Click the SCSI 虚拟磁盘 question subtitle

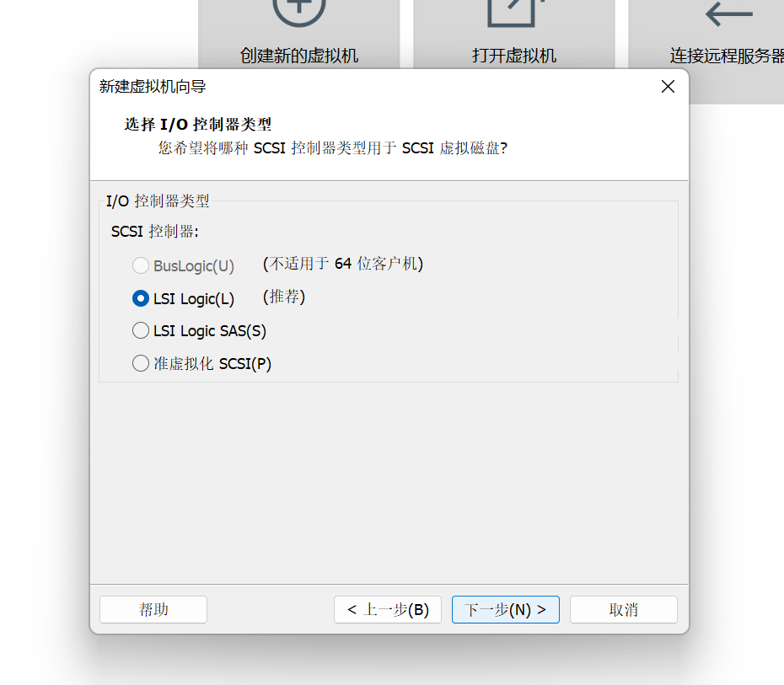pos(333,148)
